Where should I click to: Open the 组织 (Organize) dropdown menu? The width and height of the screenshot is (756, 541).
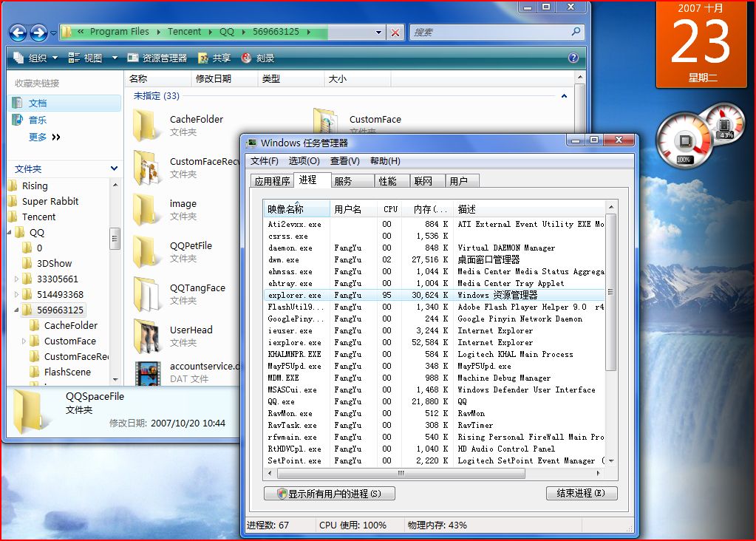[x=33, y=58]
